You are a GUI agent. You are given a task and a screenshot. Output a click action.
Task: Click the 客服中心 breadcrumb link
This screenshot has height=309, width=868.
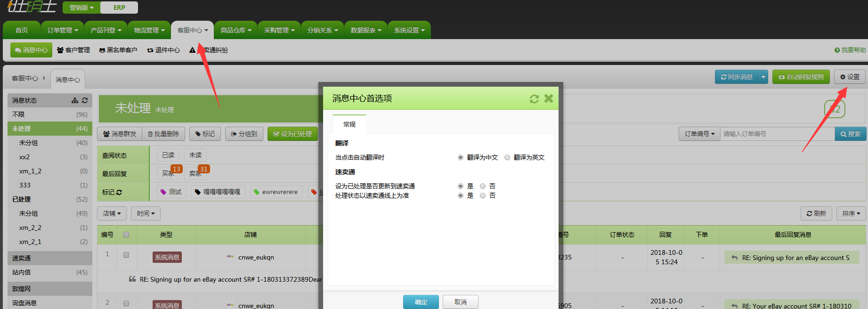(25, 78)
